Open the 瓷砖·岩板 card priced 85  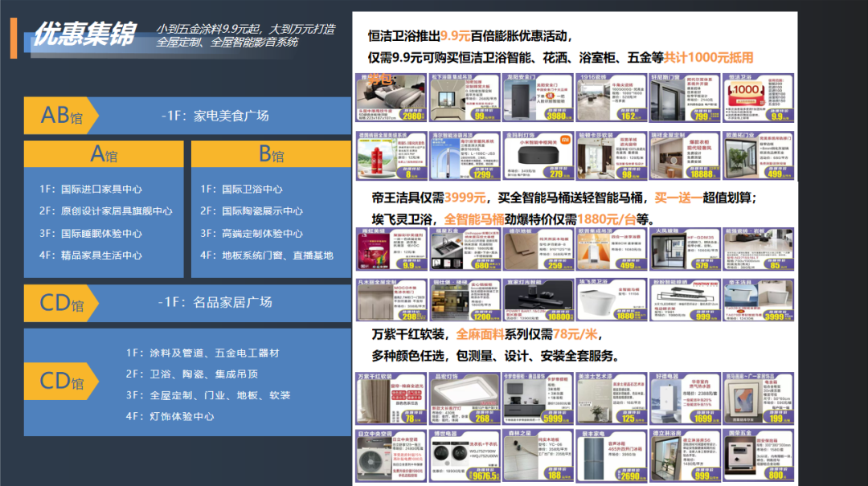coord(759,249)
